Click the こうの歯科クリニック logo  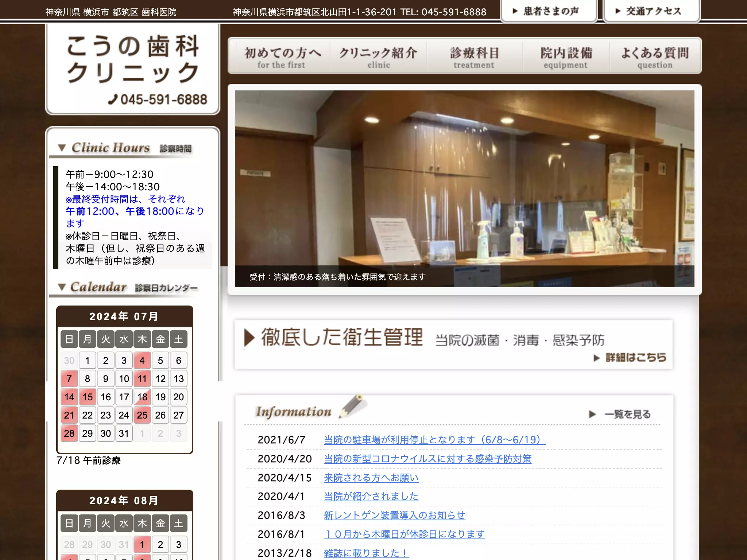point(133,59)
